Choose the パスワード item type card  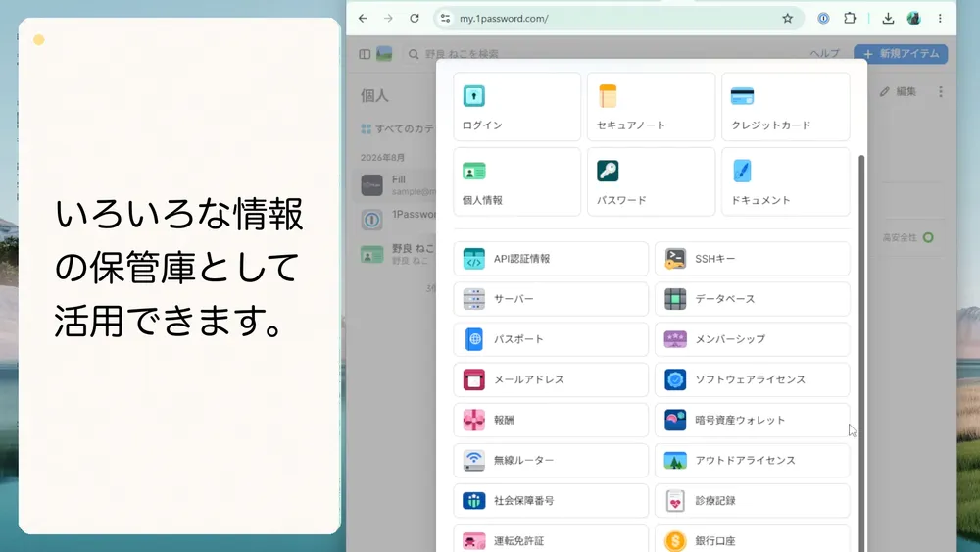pyautogui.click(x=652, y=182)
